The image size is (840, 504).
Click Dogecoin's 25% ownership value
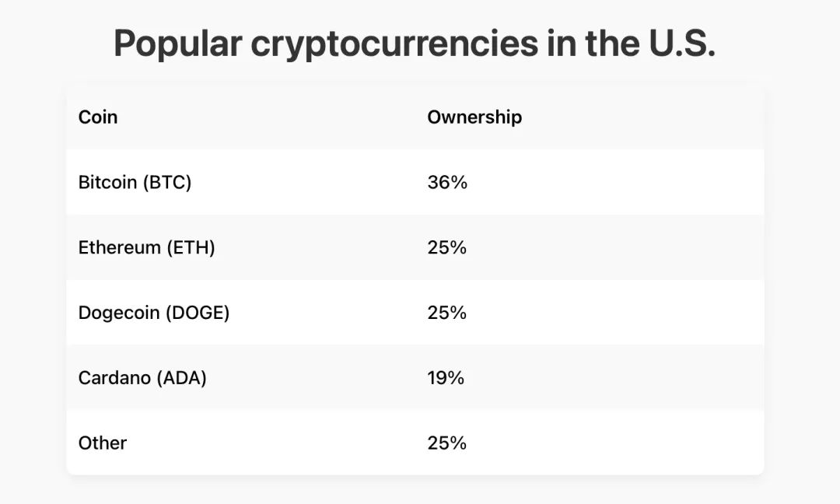pos(447,313)
